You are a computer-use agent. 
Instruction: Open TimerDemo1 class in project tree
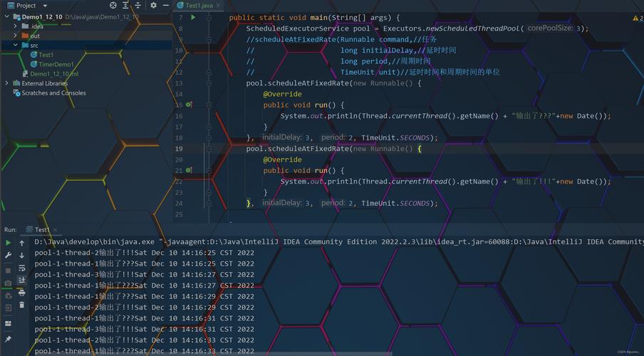(x=56, y=64)
